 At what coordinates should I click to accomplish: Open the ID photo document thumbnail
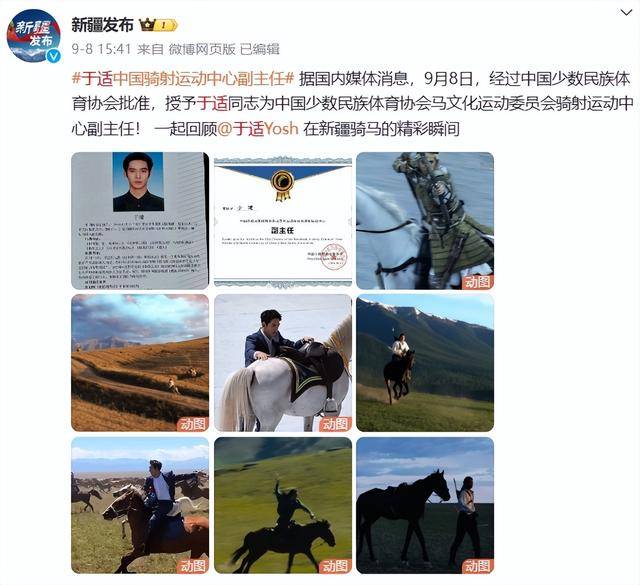click(x=140, y=221)
